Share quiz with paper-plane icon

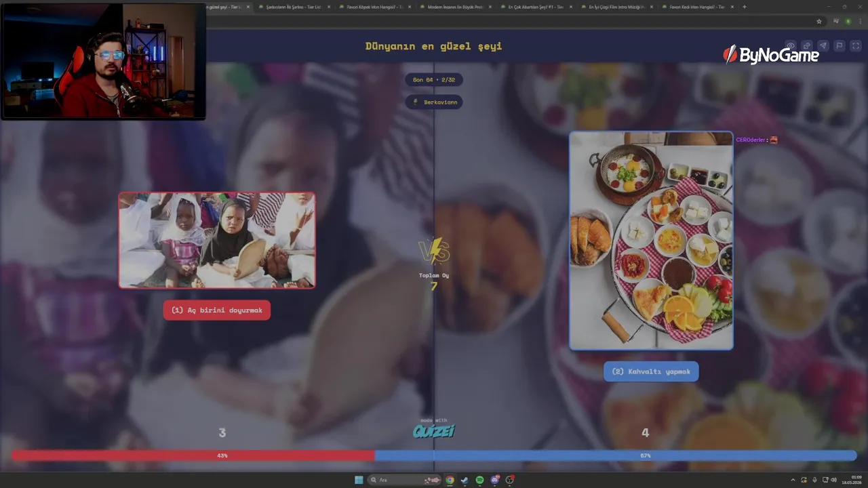[823, 45]
